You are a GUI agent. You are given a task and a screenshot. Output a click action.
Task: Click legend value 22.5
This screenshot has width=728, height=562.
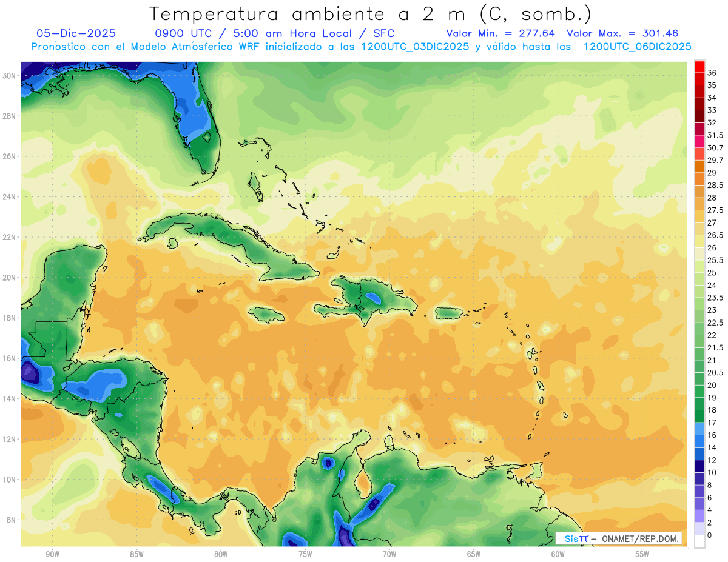click(x=715, y=323)
